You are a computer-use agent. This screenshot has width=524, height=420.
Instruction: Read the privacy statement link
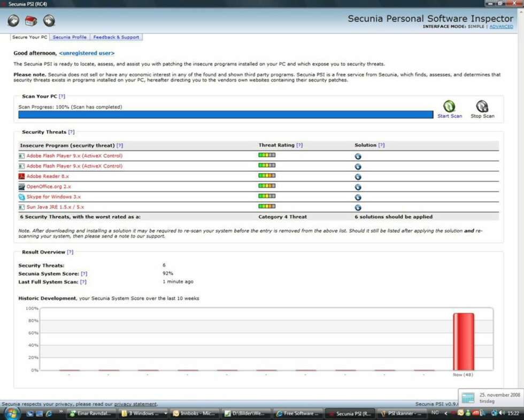pos(135,404)
